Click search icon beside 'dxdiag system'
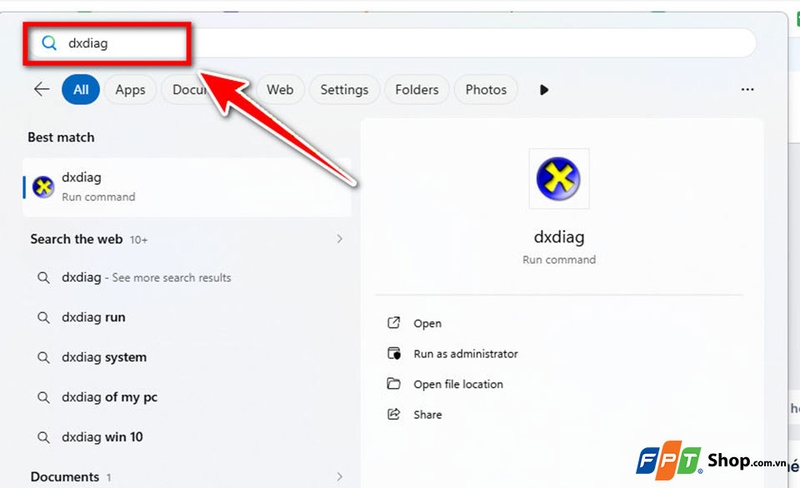Image resolution: width=800 pixels, height=488 pixels. (x=44, y=357)
